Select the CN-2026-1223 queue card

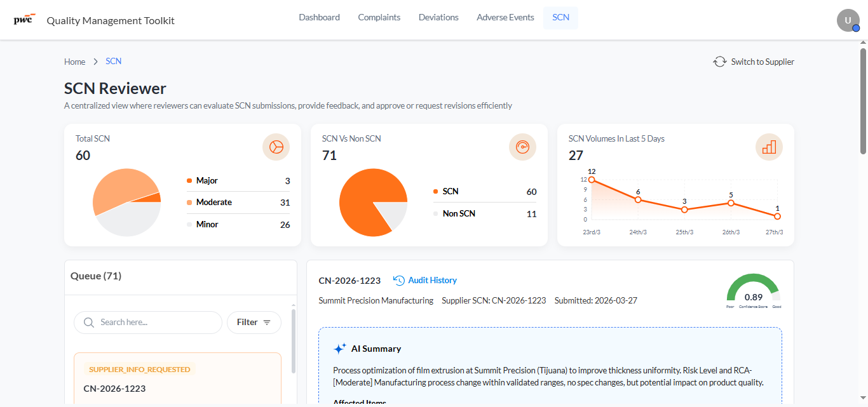coord(177,378)
